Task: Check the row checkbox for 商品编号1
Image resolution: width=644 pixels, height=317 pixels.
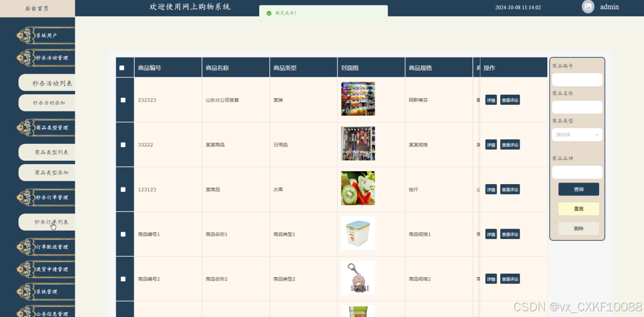Action: [123, 234]
